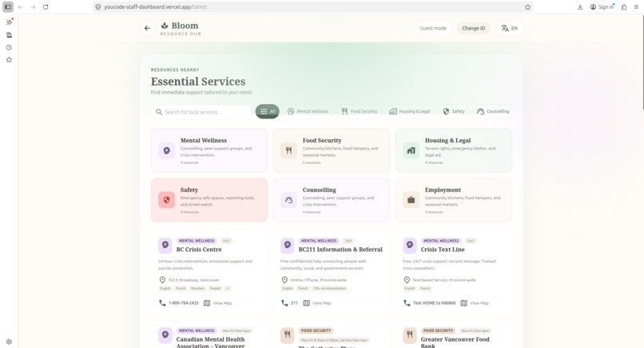The image size is (644, 348).
Task: Open Canadian Mental Health Association listing
Action: 210,342
